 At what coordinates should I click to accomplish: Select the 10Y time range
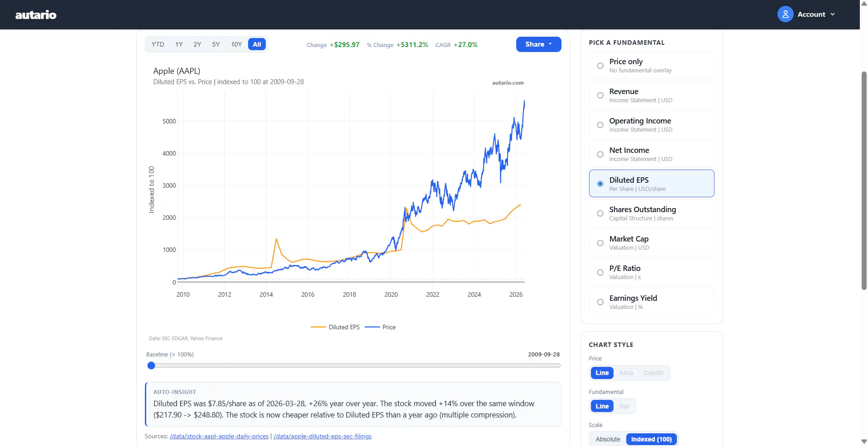point(236,44)
